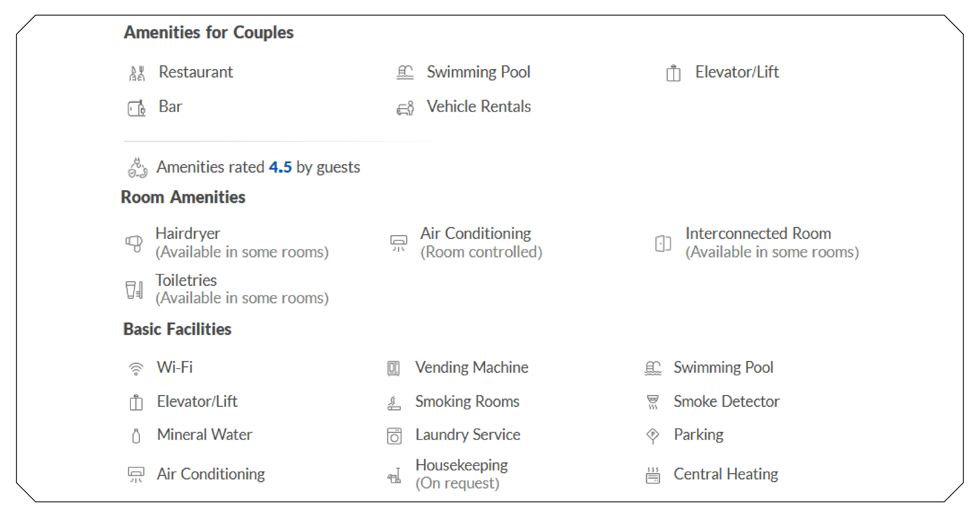Click the Elevator/Lift icon under Amenities for Couples
The width and height of the screenshot is (980, 517).
point(673,73)
